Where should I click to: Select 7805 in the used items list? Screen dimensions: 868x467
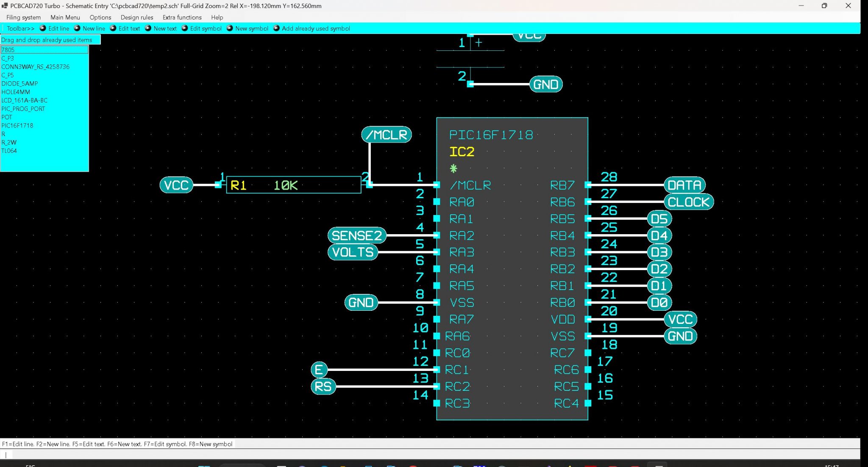click(x=45, y=50)
